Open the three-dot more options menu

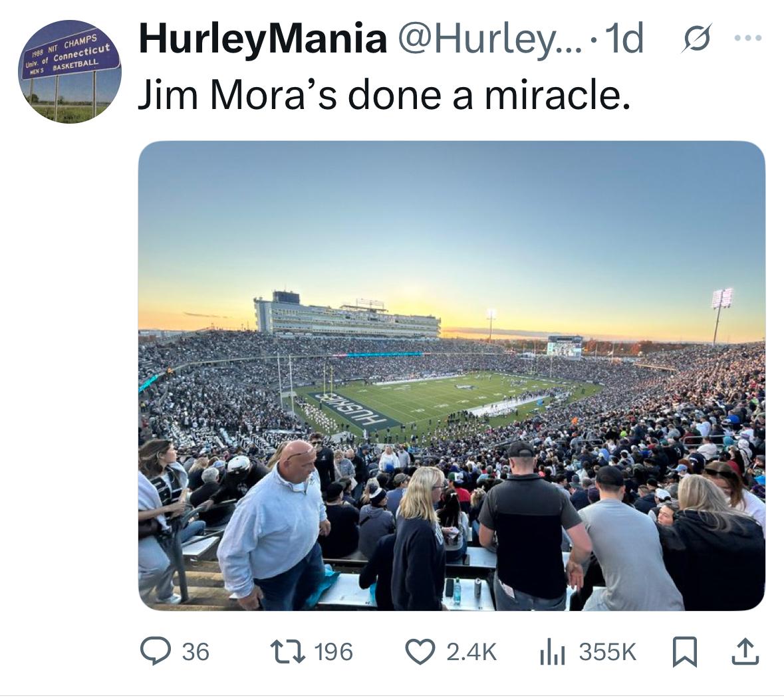pyautogui.click(x=747, y=39)
